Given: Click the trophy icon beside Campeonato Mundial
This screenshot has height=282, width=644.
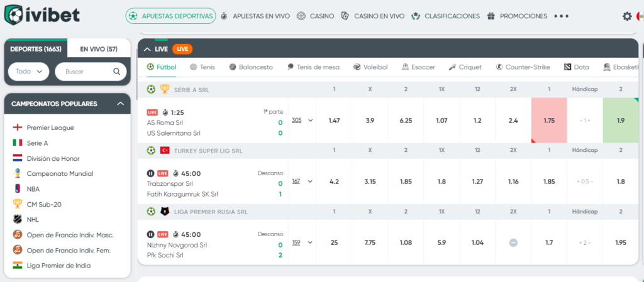Looking at the screenshot, I should [x=17, y=173].
